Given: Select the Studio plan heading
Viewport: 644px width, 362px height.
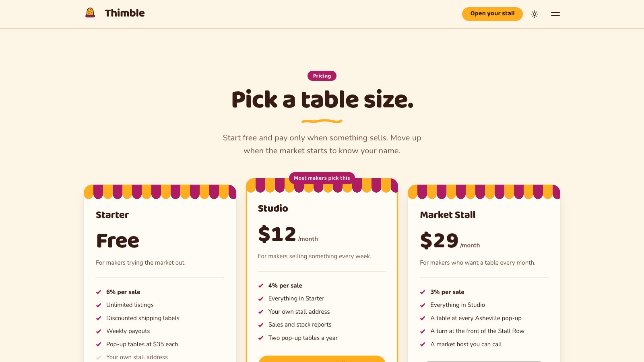Looking at the screenshot, I should (273, 208).
